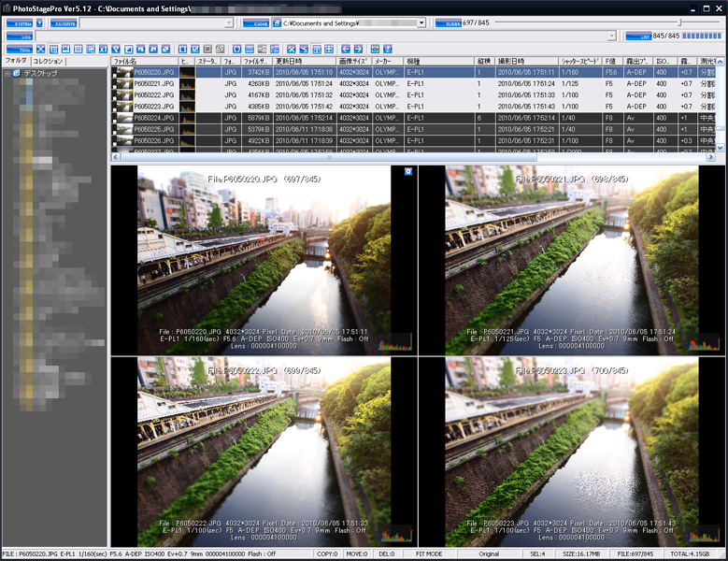Go to previous image with left arrow icon

(346, 50)
